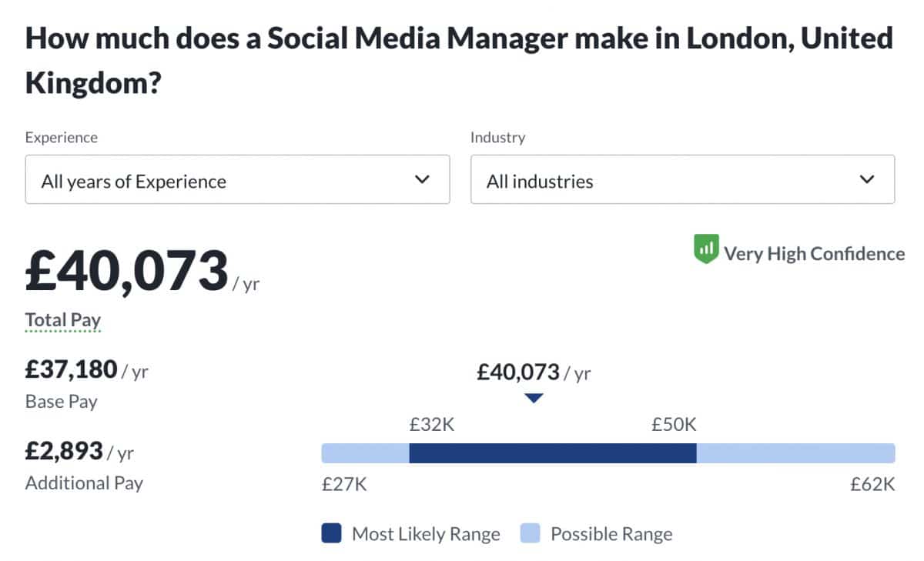Open the All industries dropdown

(x=682, y=179)
